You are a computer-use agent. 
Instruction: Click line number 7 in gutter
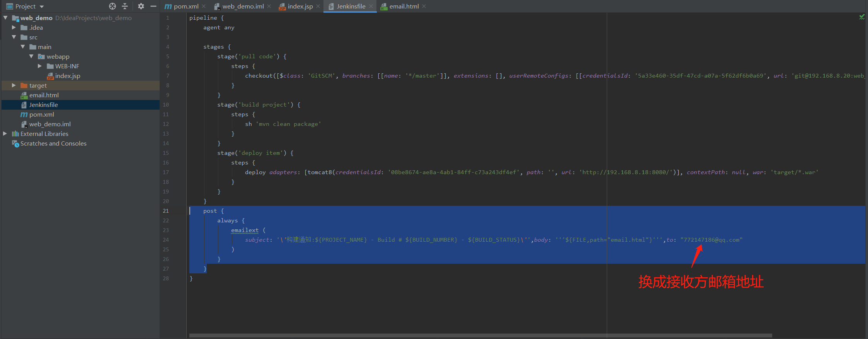pos(167,76)
